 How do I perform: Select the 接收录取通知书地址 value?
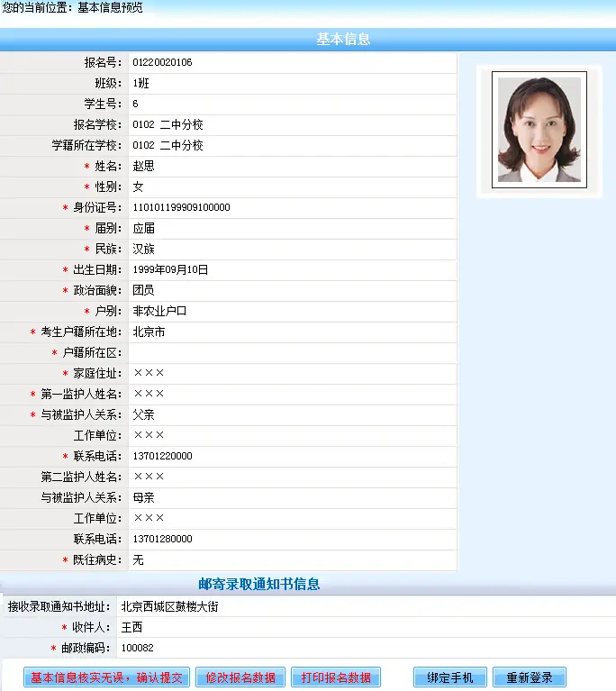(x=169, y=607)
